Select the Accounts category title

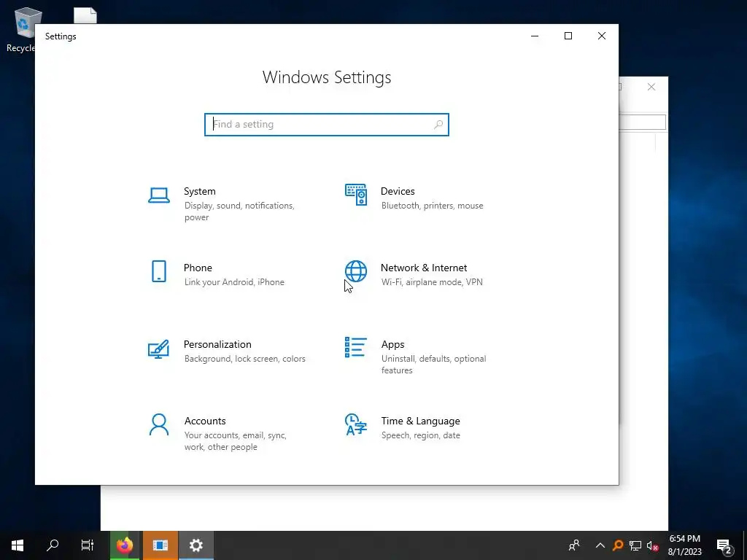205,421
